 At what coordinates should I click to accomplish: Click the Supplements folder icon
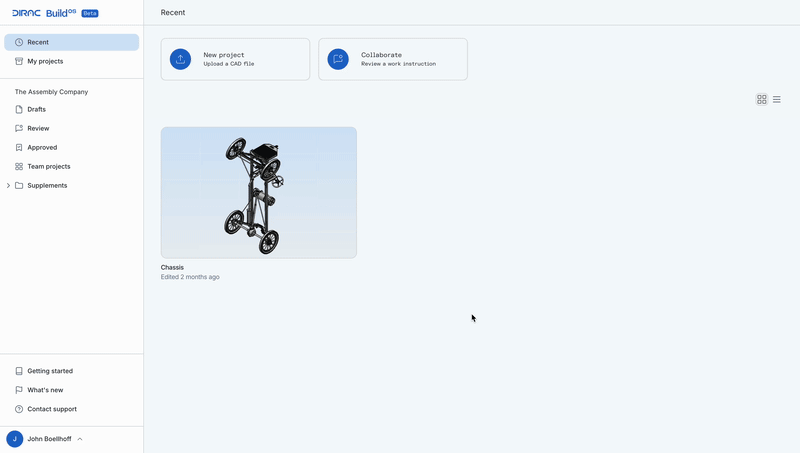point(19,185)
